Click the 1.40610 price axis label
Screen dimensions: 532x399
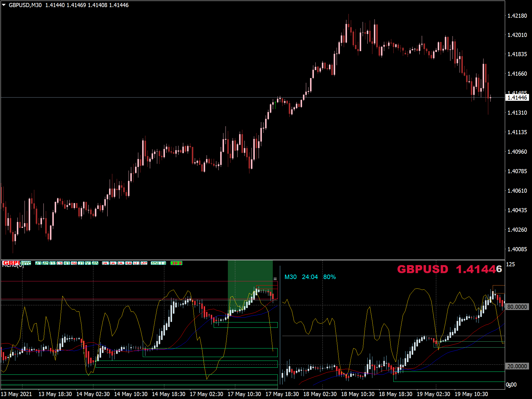517,191
